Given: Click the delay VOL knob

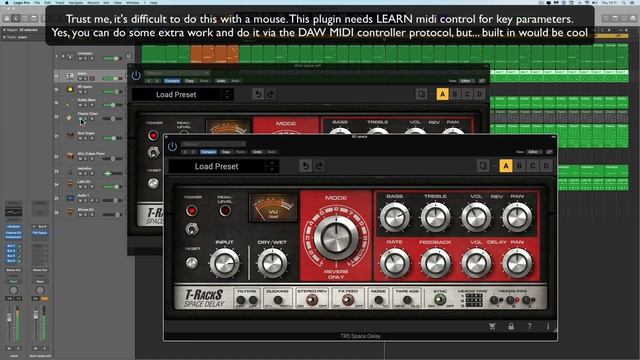Looking at the screenshot, I should [476, 263].
